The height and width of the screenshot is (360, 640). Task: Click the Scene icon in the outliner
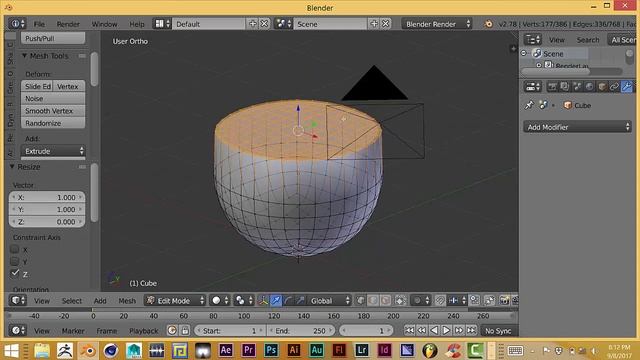pos(537,53)
